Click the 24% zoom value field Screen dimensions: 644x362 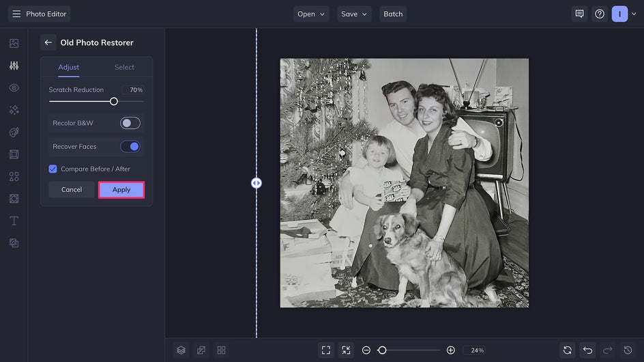pyautogui.click(x=475, y=350)
